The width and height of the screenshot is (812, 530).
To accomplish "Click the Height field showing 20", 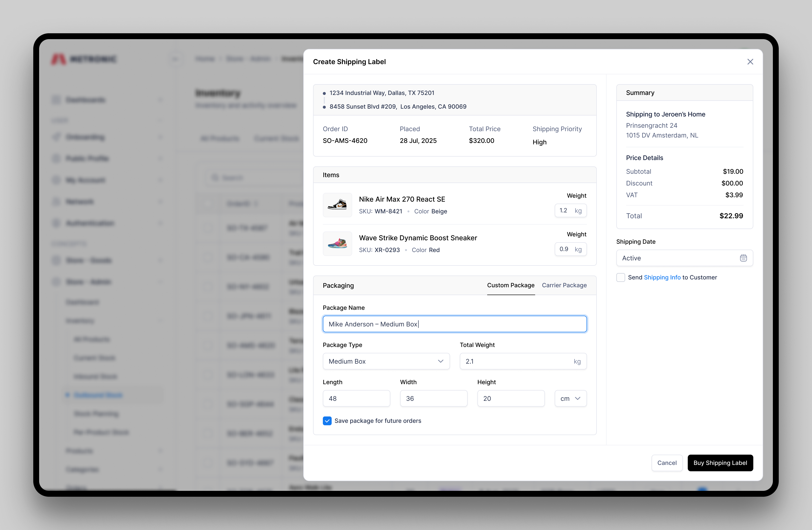I will coord(511,398).
